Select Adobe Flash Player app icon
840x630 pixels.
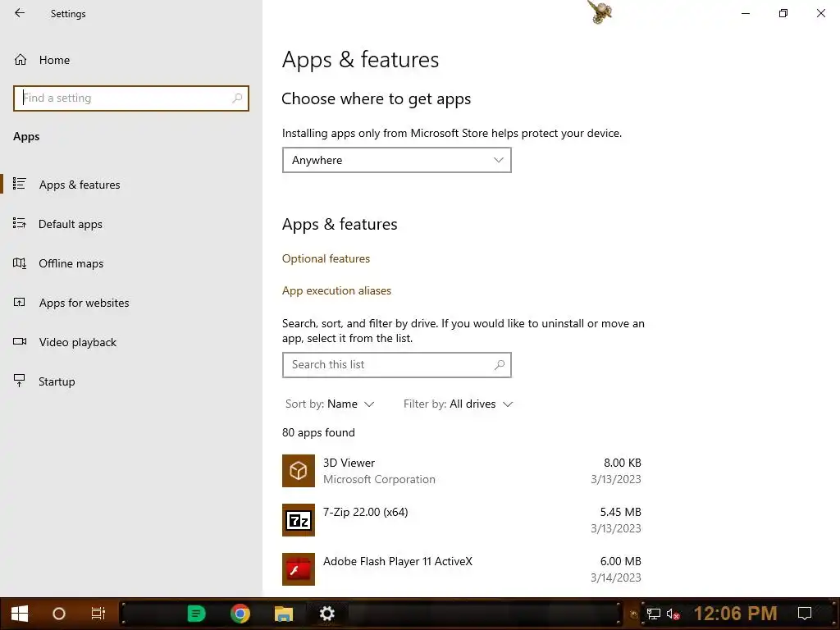click(x=299, y=569)
